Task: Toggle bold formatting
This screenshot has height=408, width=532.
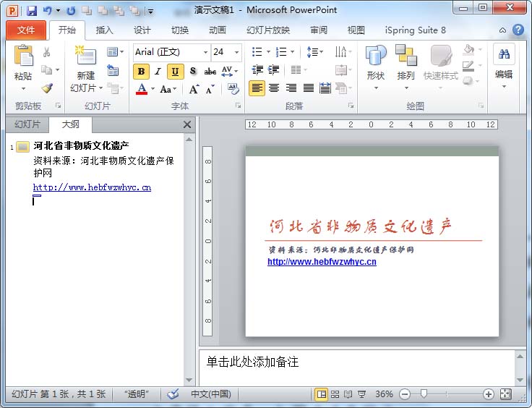Action: (x=141, y=72)
